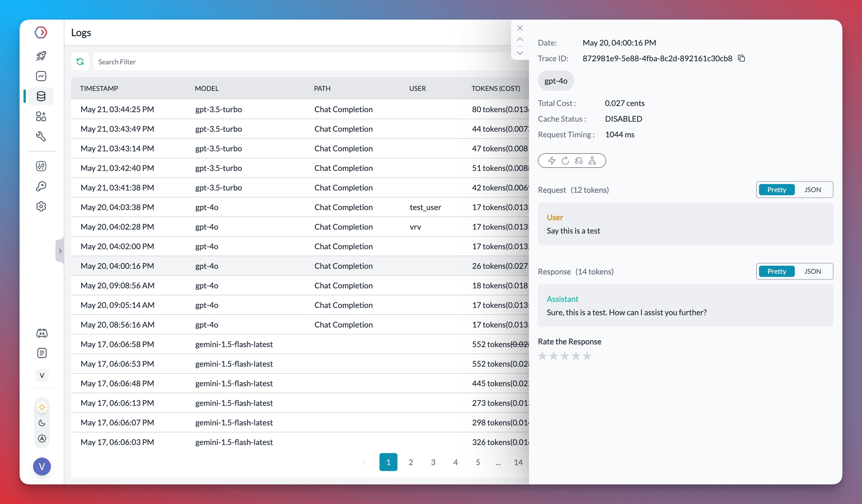The width and height of the screenshot is (862, 504).
Task: Go to page 2 of logs
Action: pos(410,462)
